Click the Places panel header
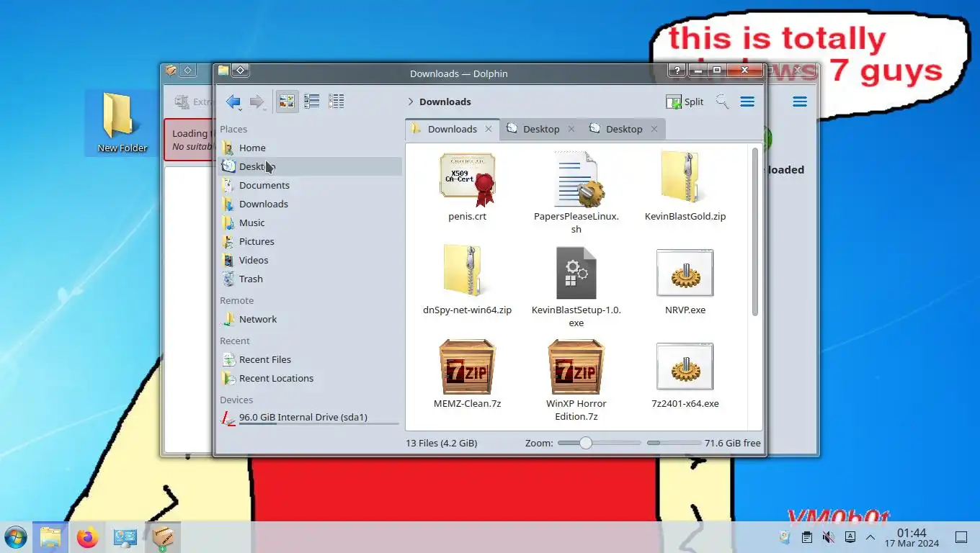This screenshot has height=553, width=980. click(233, 129)
